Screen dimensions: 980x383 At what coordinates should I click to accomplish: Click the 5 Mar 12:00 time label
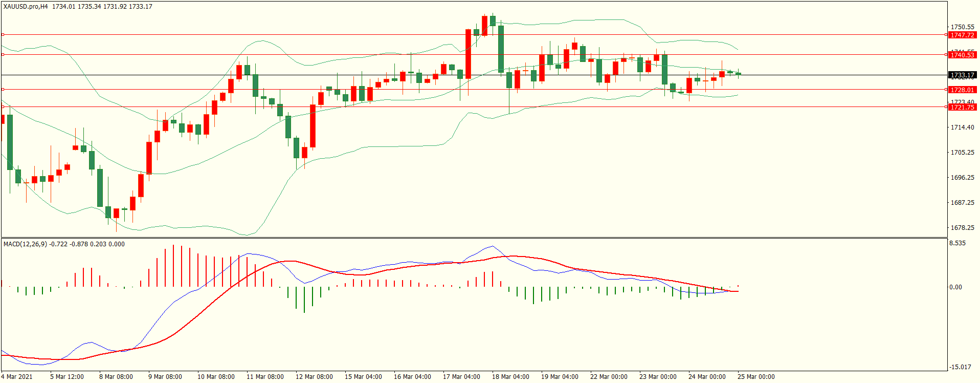(67, 377)
